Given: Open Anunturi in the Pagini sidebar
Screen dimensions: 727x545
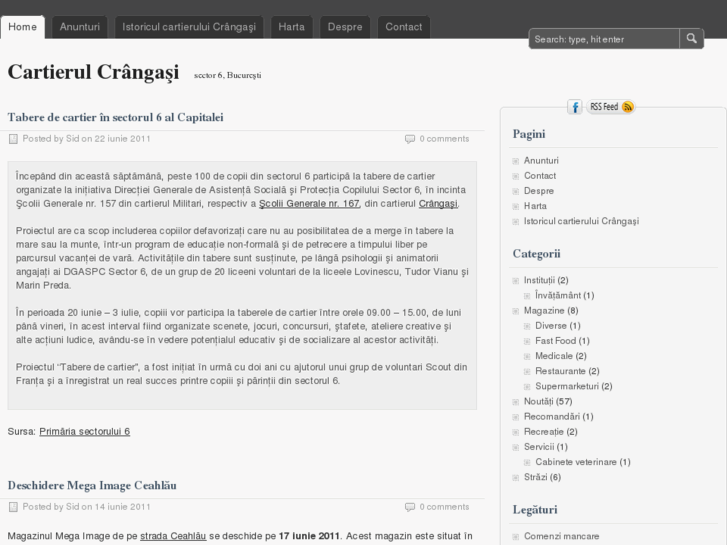Looking at the screenshot, I should tap(541, 160).
